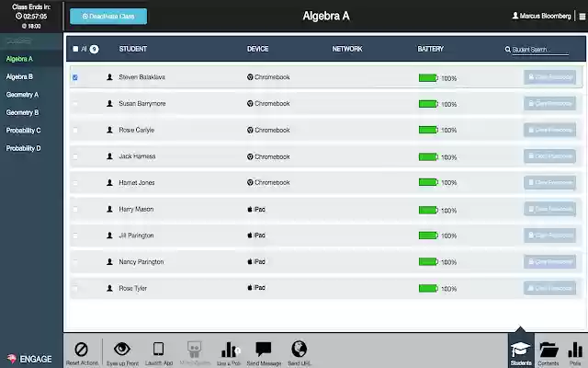Click the search magnifier icon
588x368 pixels.
(507, 49)
